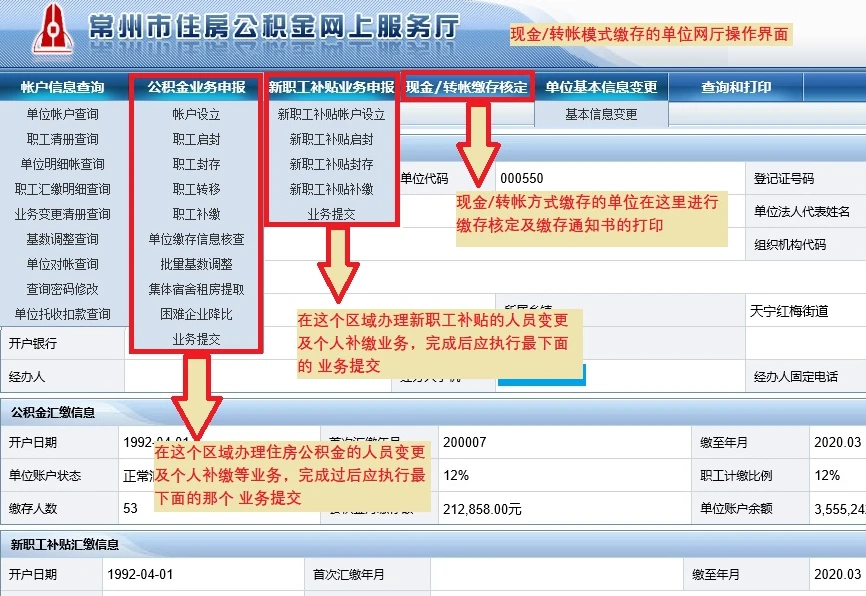The width and height of the screenshot is (866, 596).
Task: Click 业务提交 under 公积金业务申报
Action: tap(197, 339)
